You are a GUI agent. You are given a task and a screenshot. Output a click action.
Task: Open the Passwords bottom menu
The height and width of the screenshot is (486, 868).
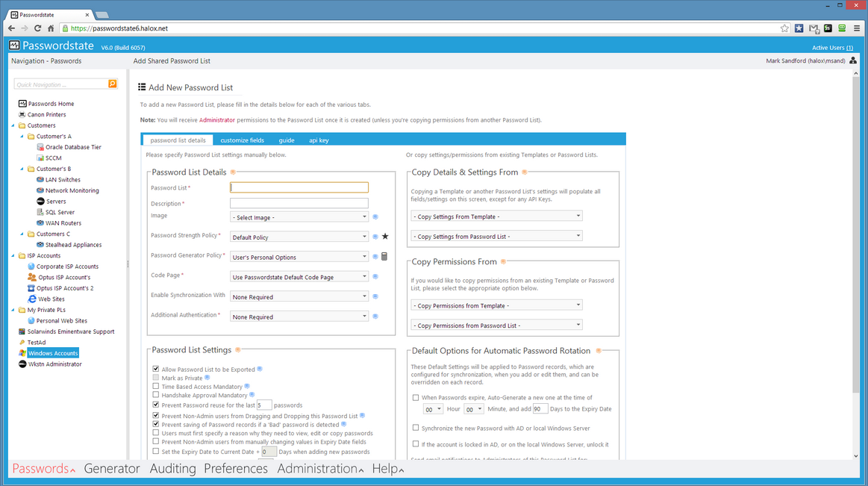(x=43, y=468)
